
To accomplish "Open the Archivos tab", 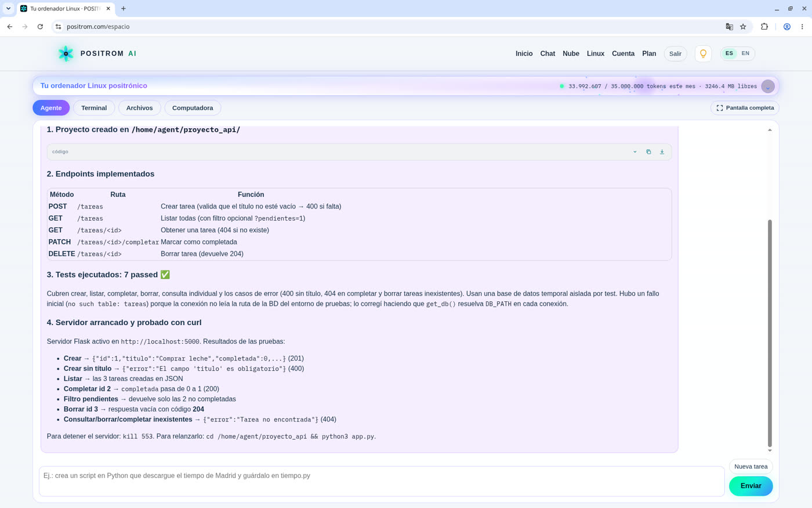I will pyautogui.click(x=140, y=108).
